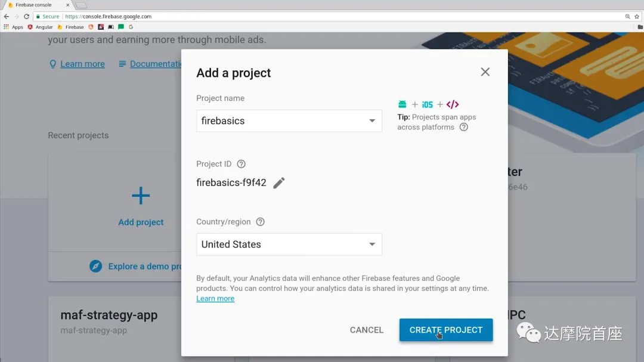Reload the current page
The height and width of the screenshot is (362, 644).
pos(26,17)
